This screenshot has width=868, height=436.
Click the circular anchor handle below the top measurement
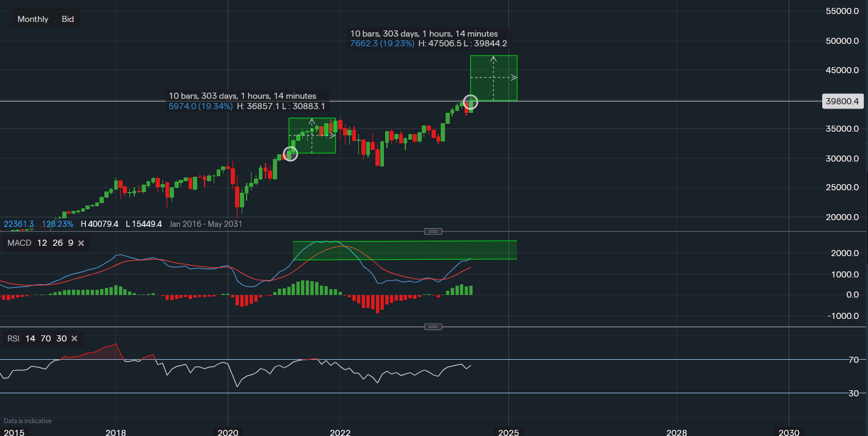470,102
